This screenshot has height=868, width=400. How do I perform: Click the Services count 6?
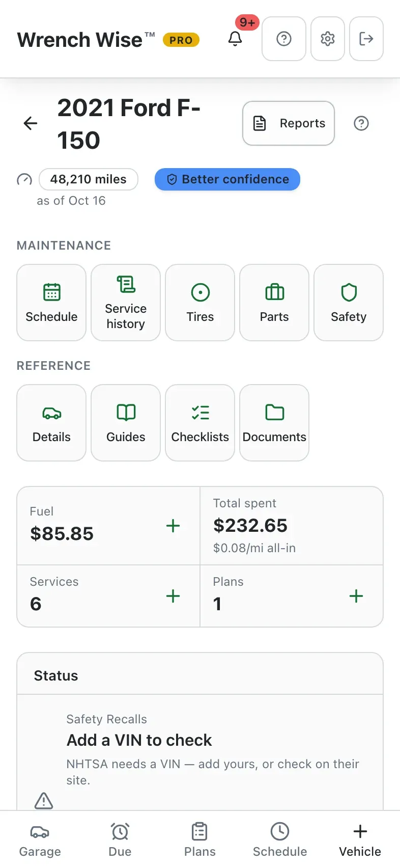[x=36, y=604]
